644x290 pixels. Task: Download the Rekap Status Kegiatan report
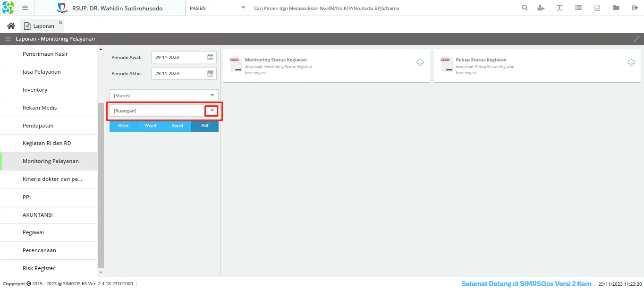point(631,62)
